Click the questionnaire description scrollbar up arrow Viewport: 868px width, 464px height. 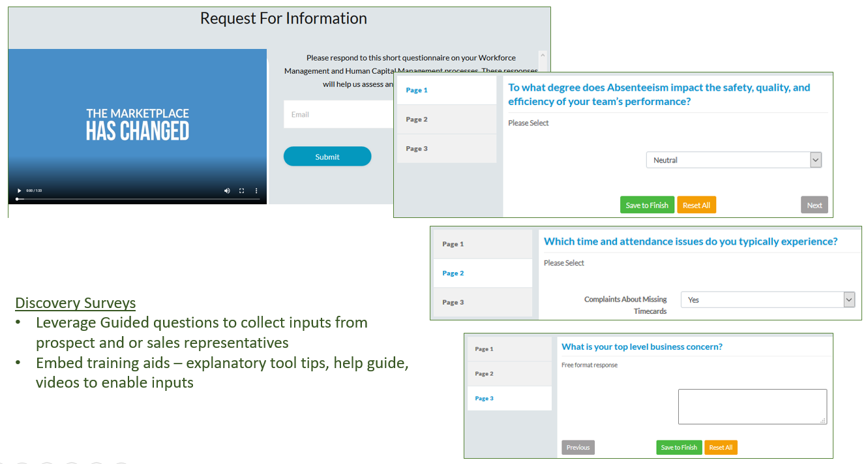[543, 56]
